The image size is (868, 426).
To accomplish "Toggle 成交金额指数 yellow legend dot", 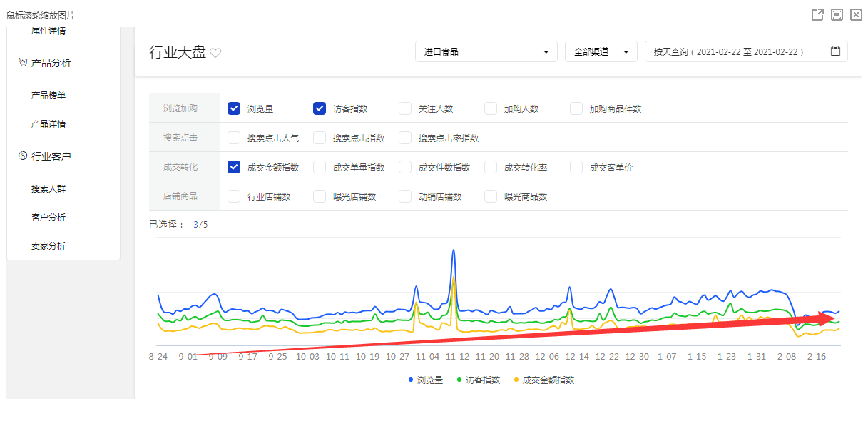I will point(516,380).
